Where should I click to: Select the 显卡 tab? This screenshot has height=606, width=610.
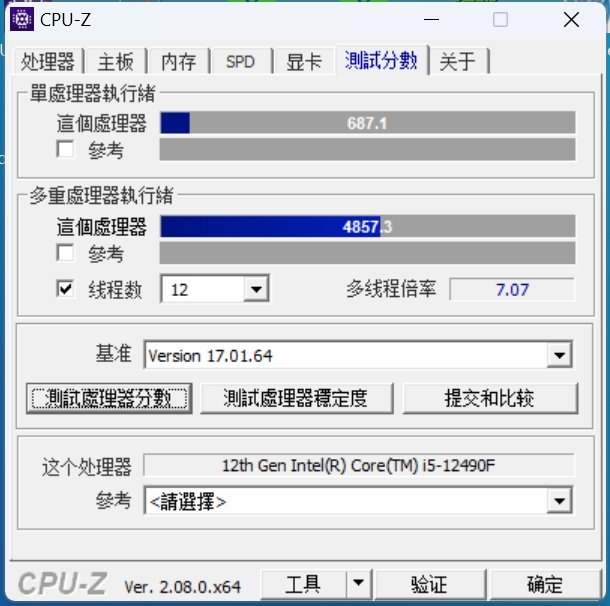pyautogui.click(x=304, y=61)
